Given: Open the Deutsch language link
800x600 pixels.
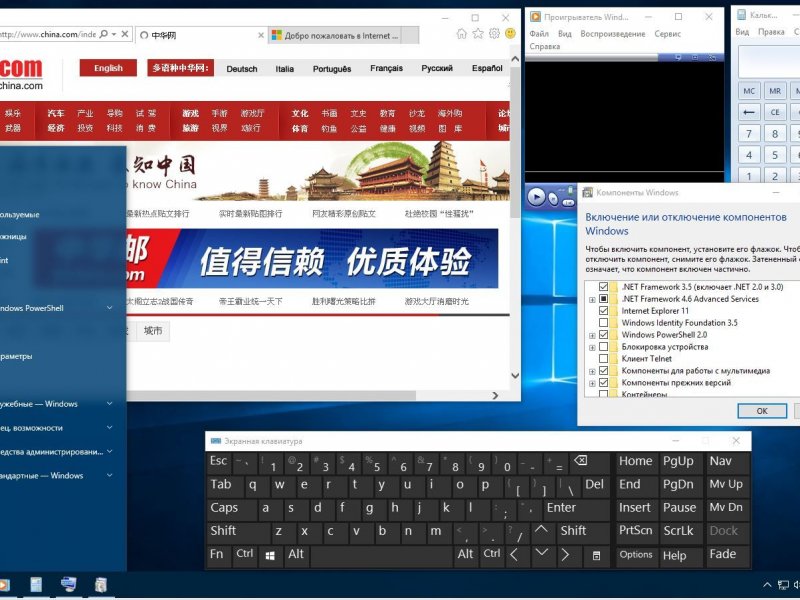Looking at the screenshot, I should [242, 69].
